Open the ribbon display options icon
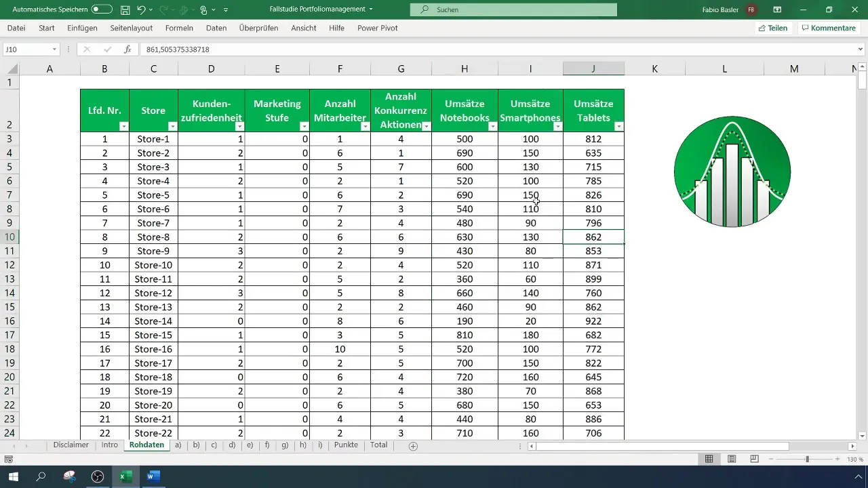868x488 pixels. [777, 9]
